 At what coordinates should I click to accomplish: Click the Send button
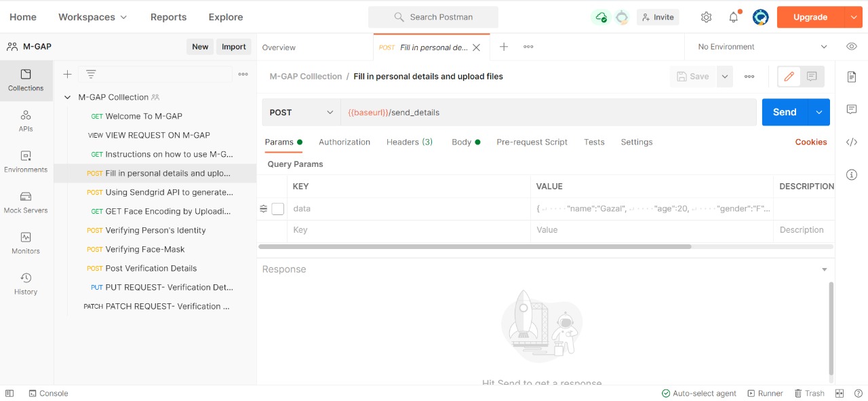(x=785, y=113)
